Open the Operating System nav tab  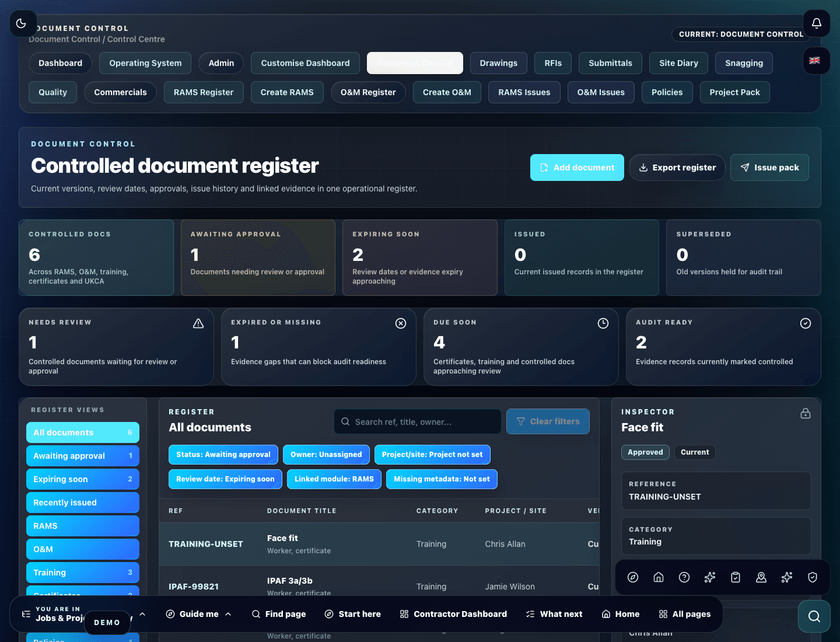[145, 63]
